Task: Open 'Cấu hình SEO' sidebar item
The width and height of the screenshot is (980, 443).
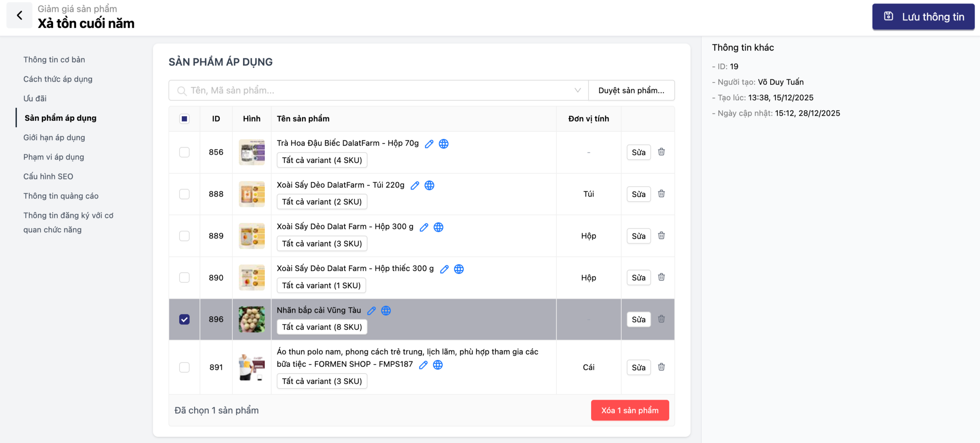Action: [48, 176]
